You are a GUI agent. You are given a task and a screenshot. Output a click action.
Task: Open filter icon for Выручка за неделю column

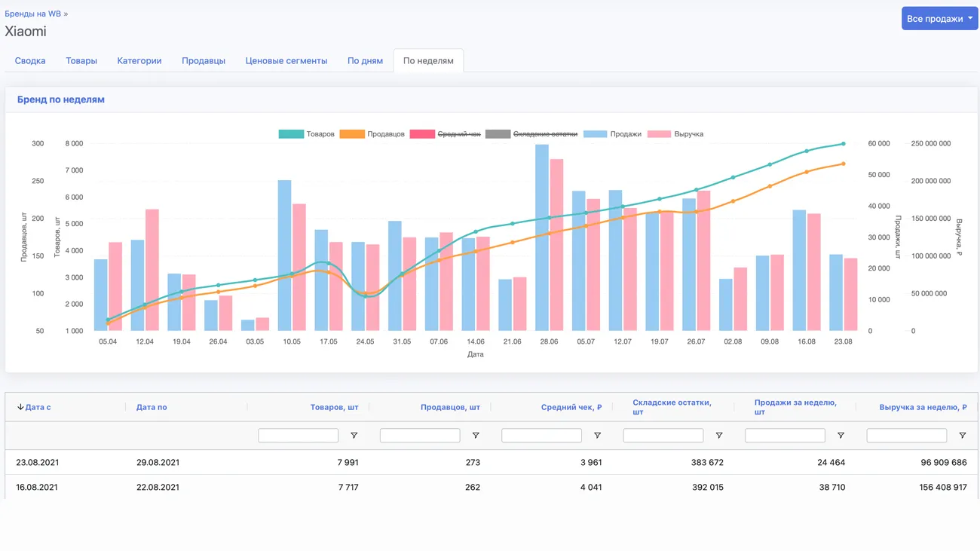point(963,436)
